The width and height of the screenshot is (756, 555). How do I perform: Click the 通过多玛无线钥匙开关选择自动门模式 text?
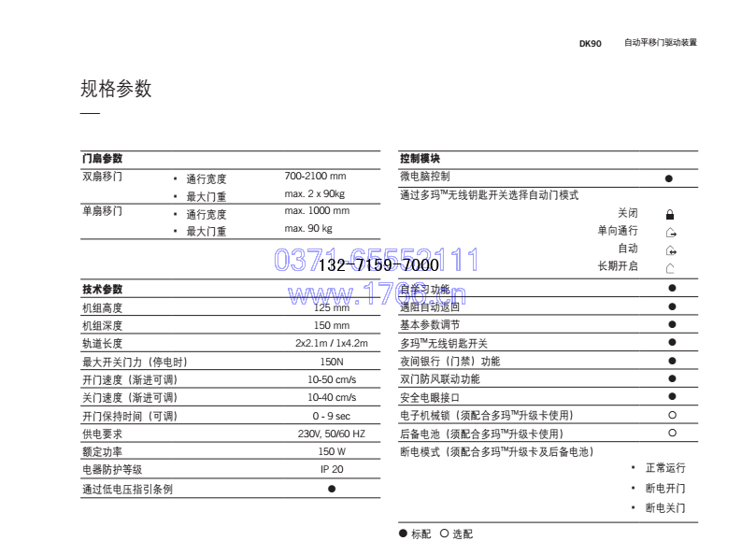coord(489,195)
